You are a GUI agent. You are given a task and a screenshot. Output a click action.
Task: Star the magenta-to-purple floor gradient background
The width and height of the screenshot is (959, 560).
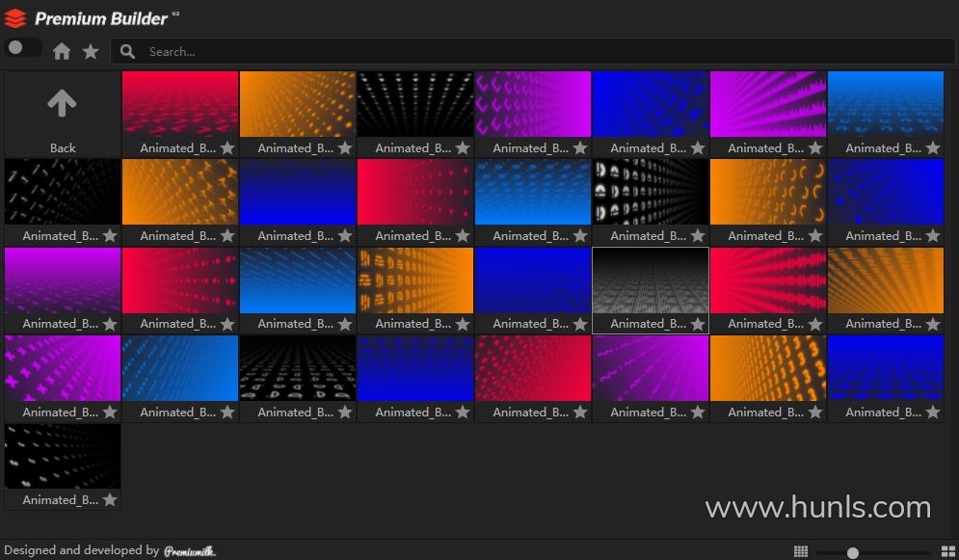110,324
